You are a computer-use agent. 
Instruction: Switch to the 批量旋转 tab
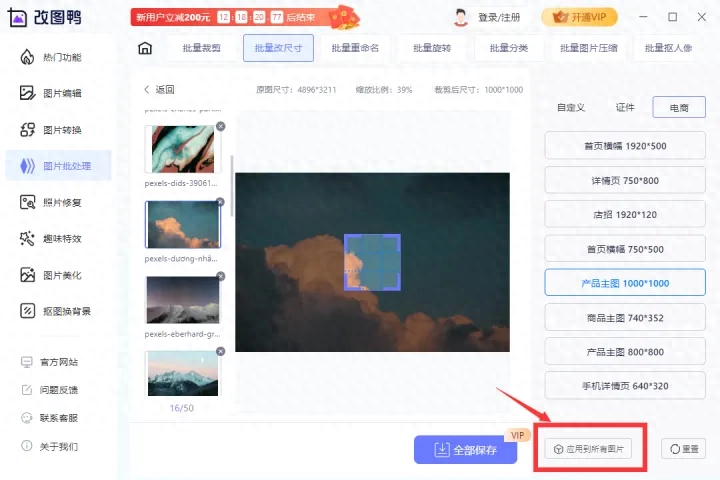point(432,48)
